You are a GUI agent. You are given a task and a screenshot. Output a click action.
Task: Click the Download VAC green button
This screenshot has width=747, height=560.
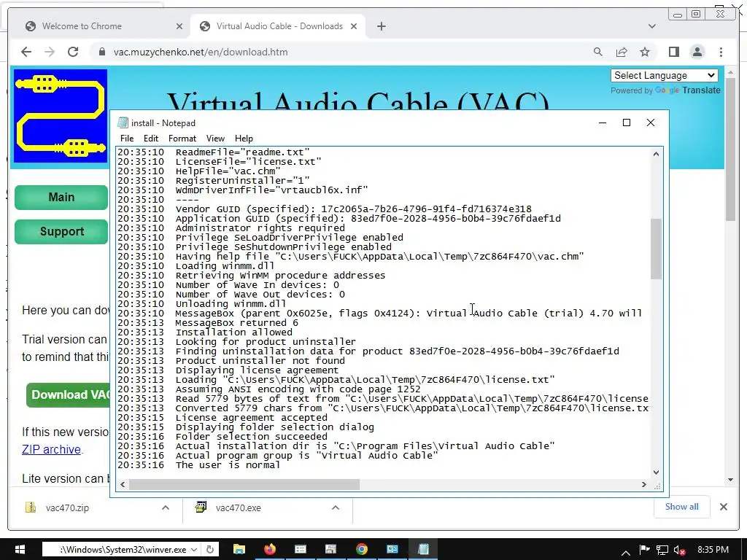[68, 394]
